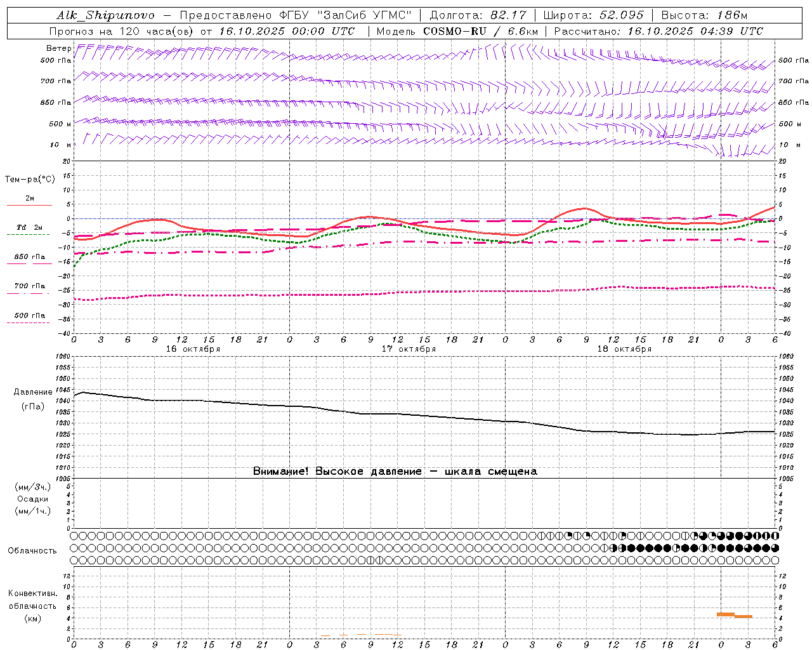
Task: Click warning "Внимание! Высокое давление — шкала смещена"
Action: click(x=395, y=472)
